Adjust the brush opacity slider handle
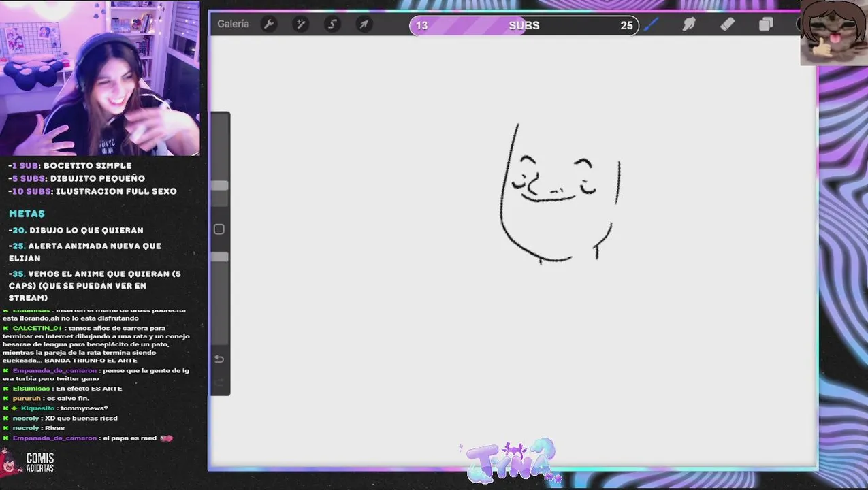868x490 pixels. pyautogui.click(x=219, y=257)
